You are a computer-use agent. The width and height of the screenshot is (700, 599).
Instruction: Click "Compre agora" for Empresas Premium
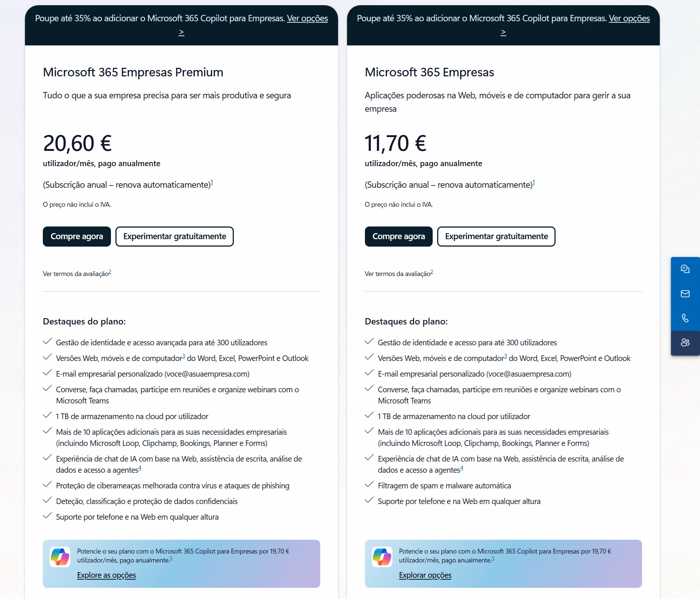(x=77, y=237)
